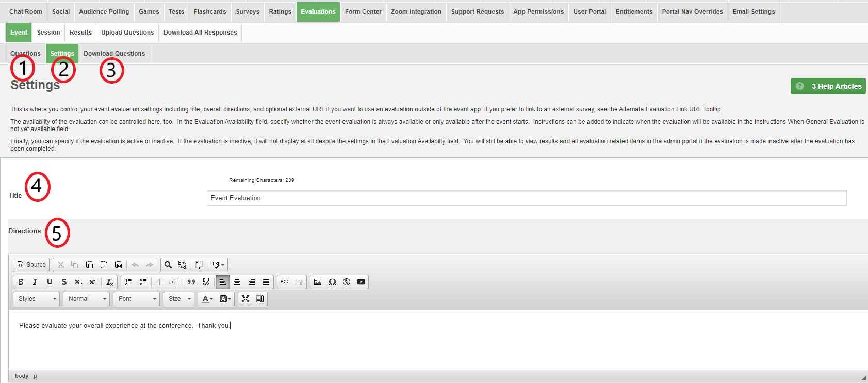
Task: Apply italic formatting
Action: click(35, 282)
